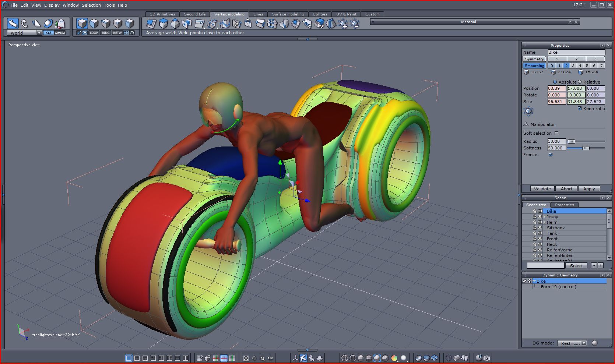Toggle the XYZ axis mode
Image resolution: width=615 pixels, height=364 pixels.
48,33
